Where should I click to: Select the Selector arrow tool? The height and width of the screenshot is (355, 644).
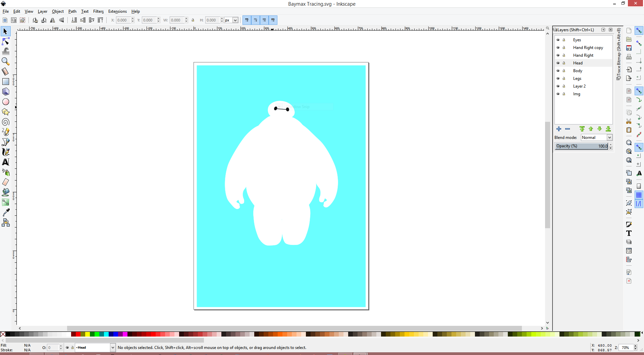(x=5, y=32)
